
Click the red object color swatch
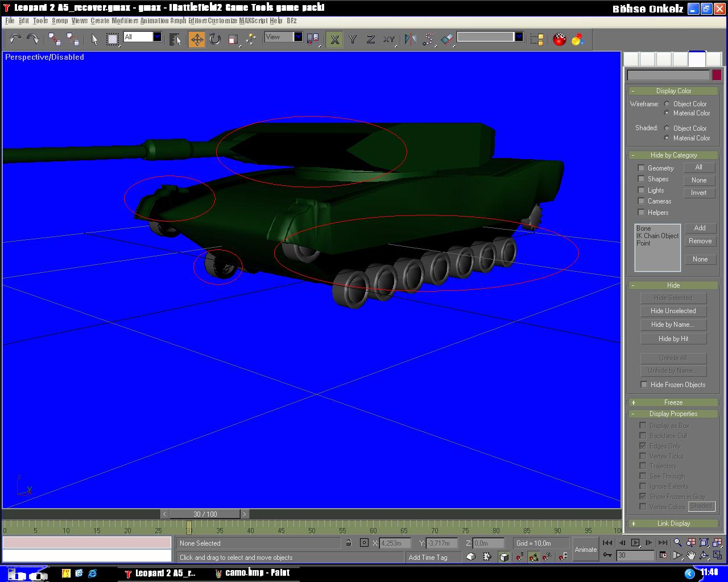point(717,75)
